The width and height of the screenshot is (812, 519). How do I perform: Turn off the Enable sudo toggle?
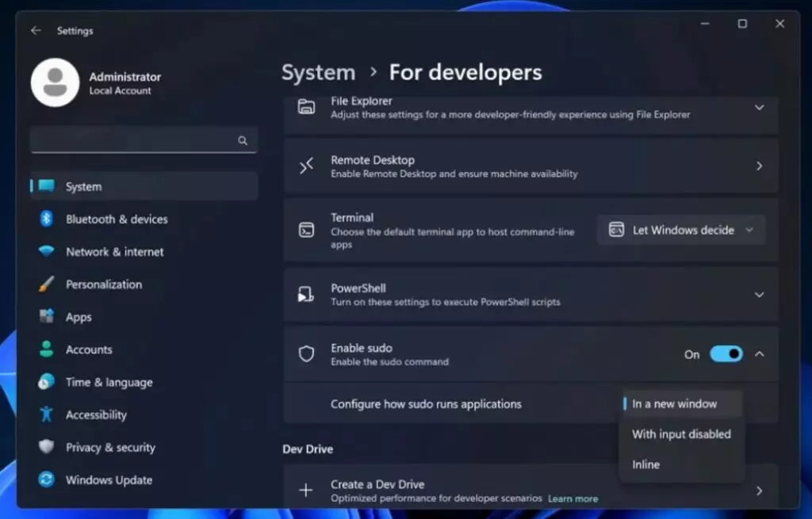point(726,354)
